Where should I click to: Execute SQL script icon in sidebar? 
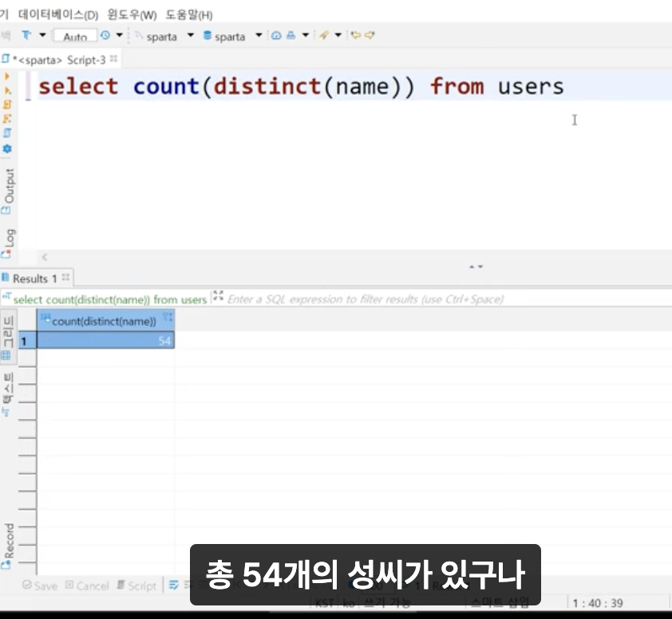(x=7, y=104)
